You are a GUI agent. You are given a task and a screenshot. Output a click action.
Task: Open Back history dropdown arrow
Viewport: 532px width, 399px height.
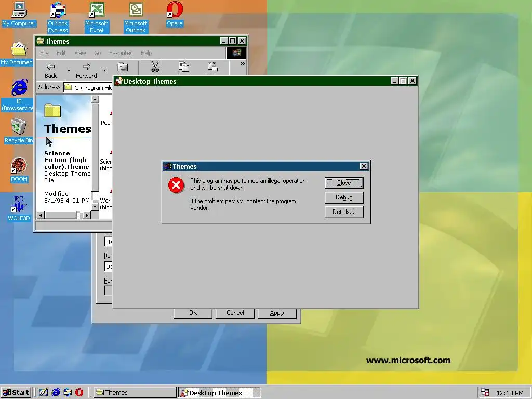click(69, 71)
